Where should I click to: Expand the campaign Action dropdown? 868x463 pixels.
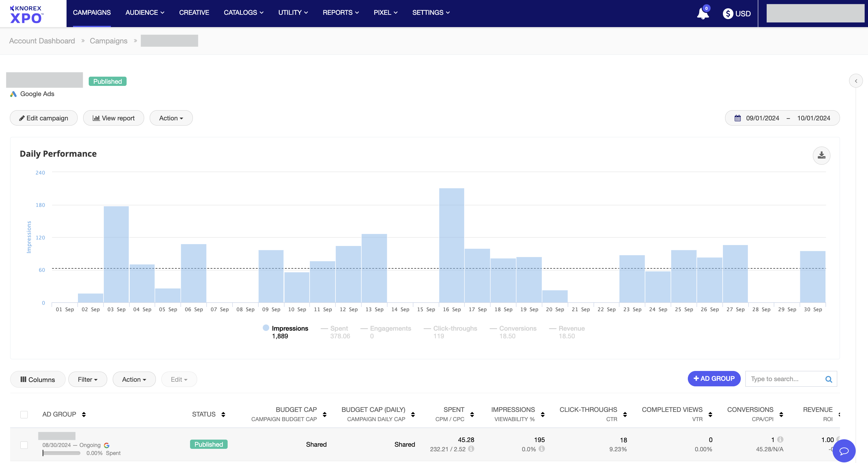pyautogui.click(x=171, y=118)
